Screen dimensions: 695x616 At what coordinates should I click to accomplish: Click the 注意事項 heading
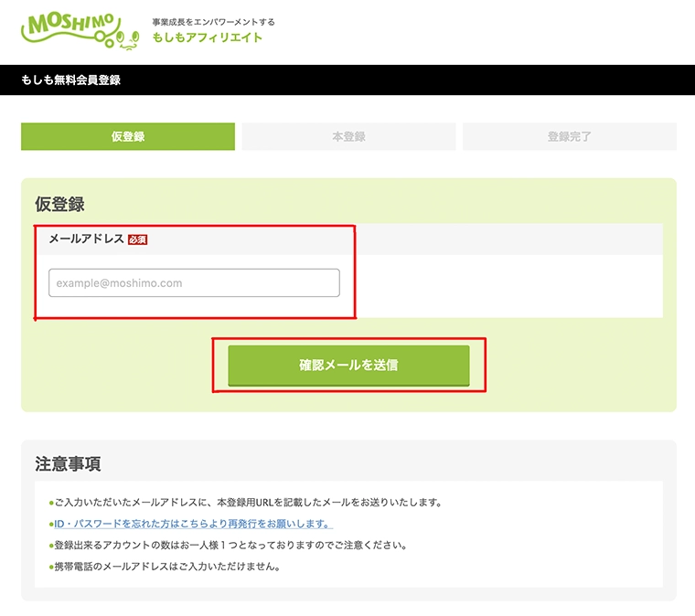68,463
